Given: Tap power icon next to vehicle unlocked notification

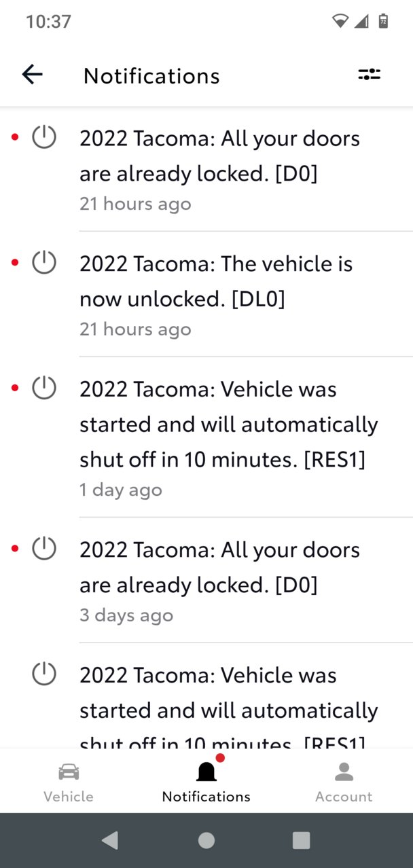Looking at the screenshot, I should pyautogui.click(x=44, y=262).
